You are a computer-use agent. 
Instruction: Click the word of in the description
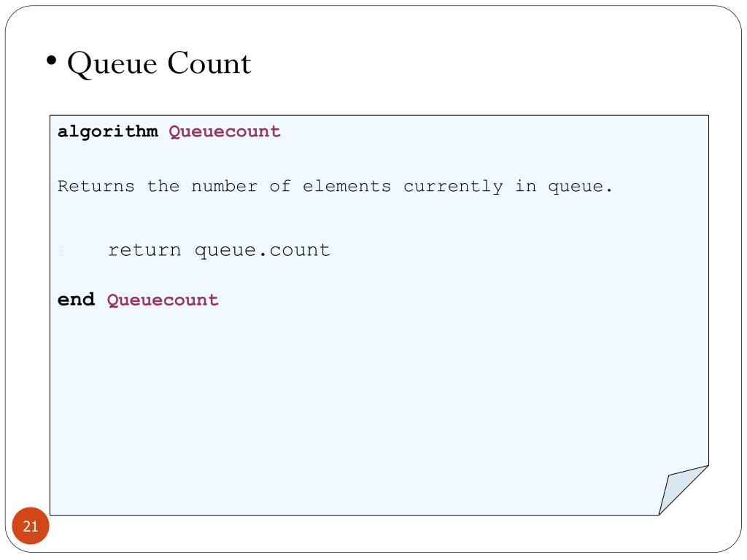pyautogui.click(x=280, y=186)
